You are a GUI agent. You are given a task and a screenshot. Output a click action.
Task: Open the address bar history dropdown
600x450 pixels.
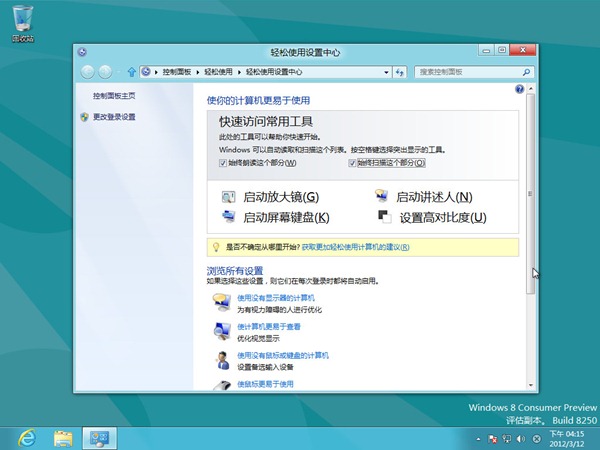(386, 72)
